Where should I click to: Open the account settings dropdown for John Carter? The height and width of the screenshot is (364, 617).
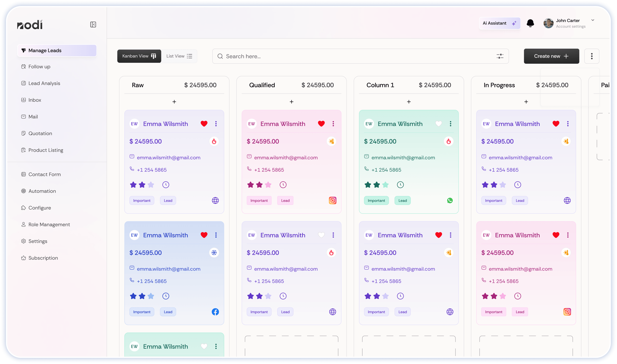593,20
